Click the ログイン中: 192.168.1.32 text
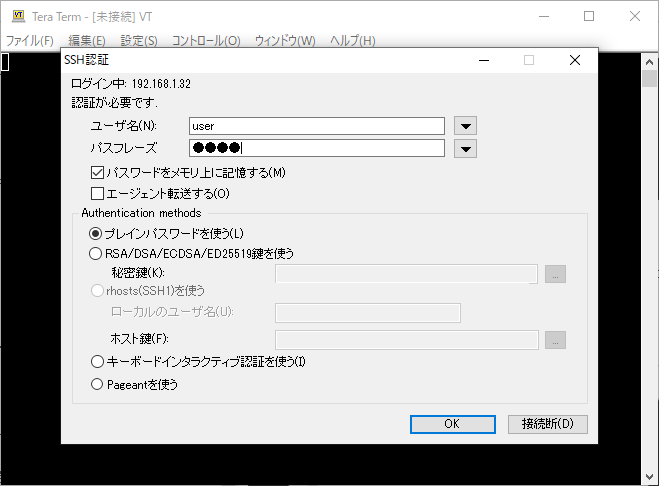 [x=131, y=84]
